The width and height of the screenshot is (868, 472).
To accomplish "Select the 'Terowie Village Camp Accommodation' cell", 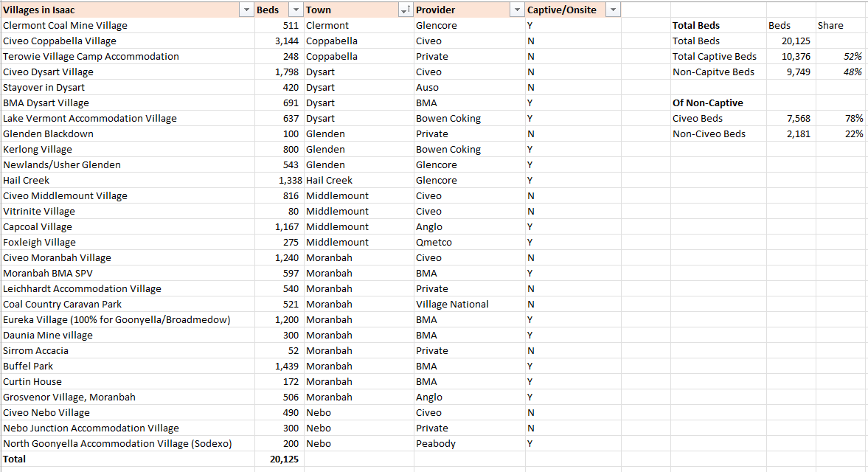I will [x=128, y=57].
